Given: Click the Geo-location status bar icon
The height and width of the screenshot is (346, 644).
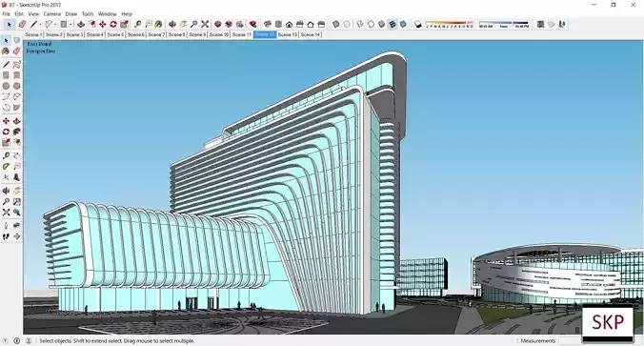Looking at the screenshot, I should [6, 340].
